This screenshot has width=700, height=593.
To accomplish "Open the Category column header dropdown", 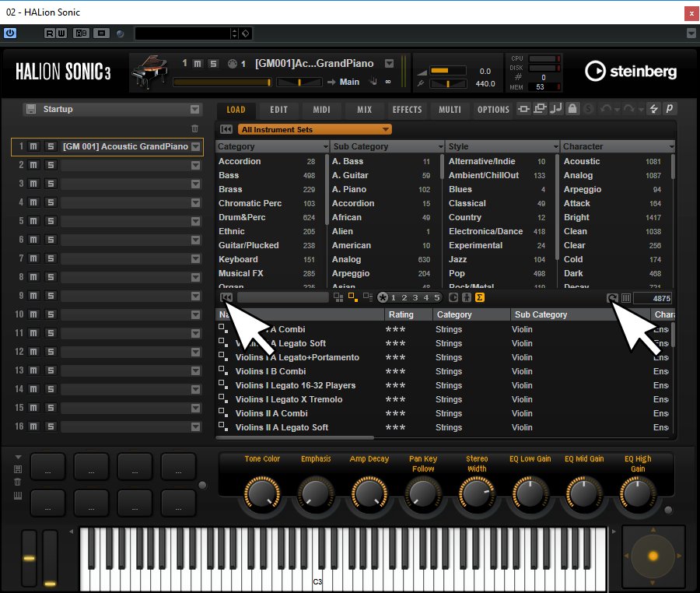I will click(325, 146).
